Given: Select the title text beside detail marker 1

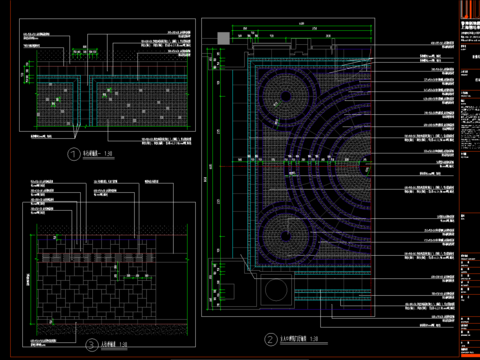Looking at the screenshot, I should click(98, 154).
